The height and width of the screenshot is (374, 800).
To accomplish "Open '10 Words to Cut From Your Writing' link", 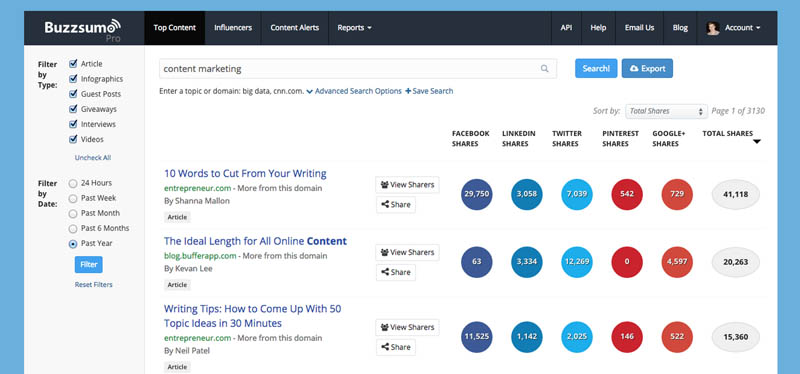I will 245,173.
